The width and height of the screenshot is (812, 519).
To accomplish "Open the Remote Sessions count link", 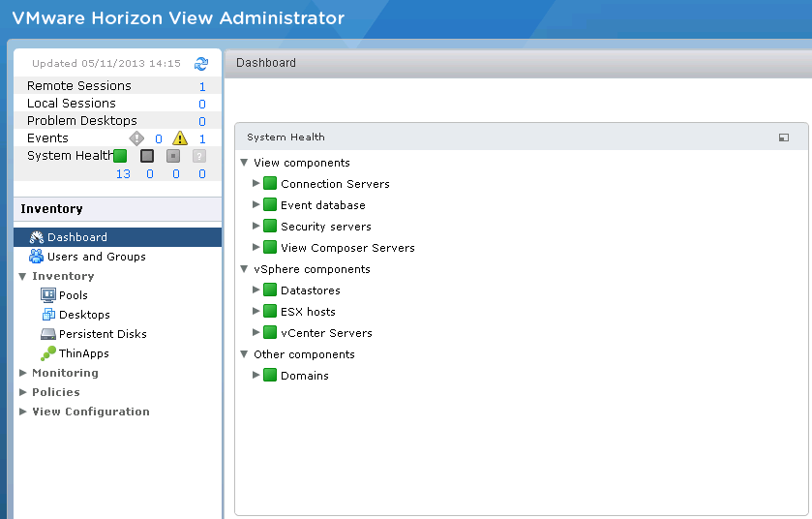I will (202, 86).
